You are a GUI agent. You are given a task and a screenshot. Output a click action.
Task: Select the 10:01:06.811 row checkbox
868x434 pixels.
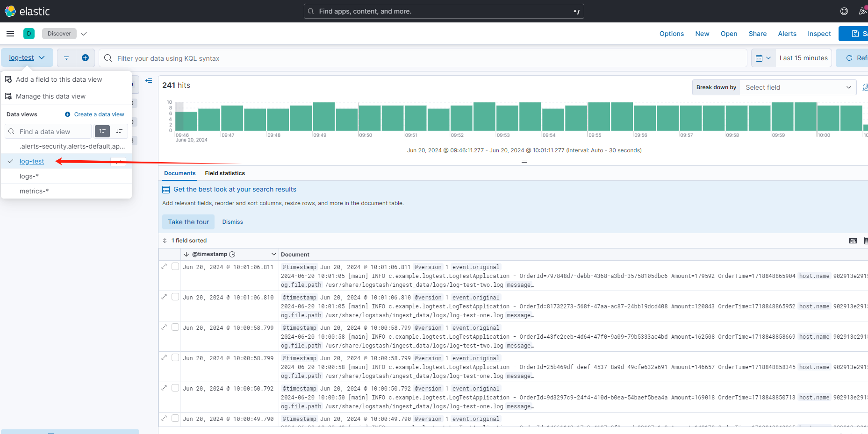click(175, 266)
